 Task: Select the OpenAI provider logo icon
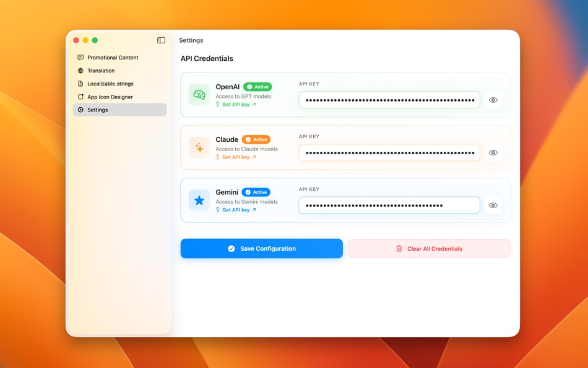tap(199, 95)
